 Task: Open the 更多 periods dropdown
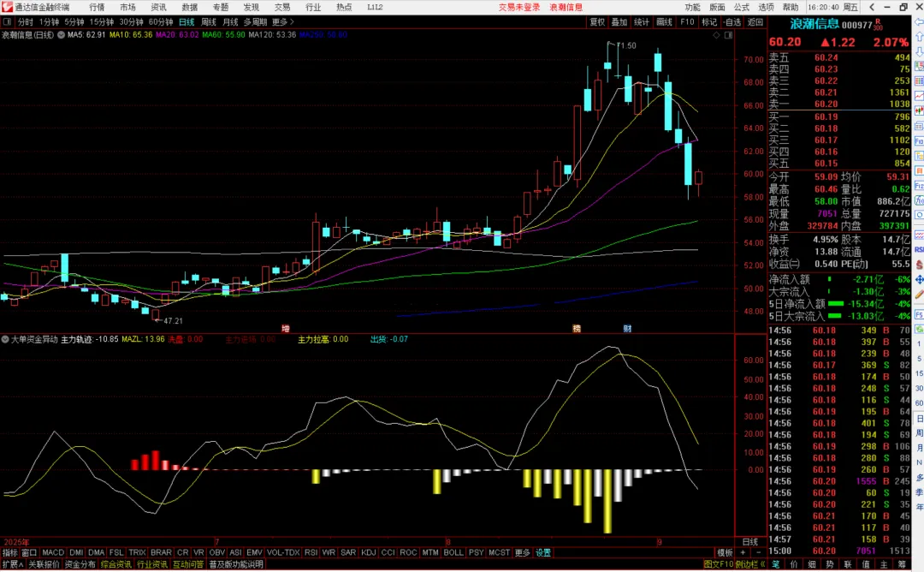pos(282,21)
